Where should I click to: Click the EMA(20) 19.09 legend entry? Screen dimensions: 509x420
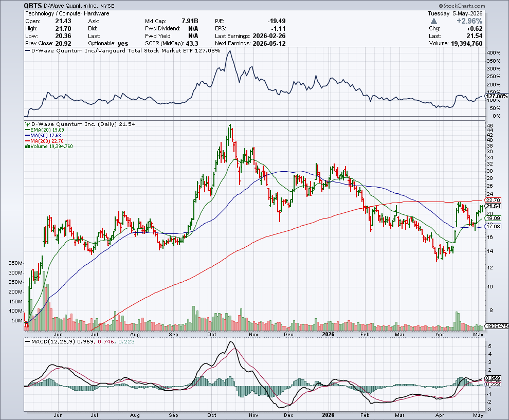pyautogui.click(x=45, y=130)
